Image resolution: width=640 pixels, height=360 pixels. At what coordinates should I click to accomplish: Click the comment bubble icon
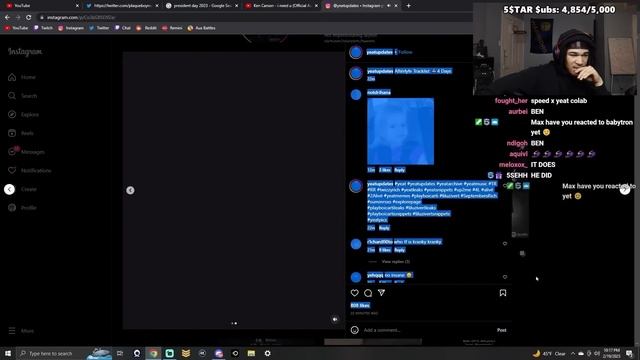[x=368, y=293]
